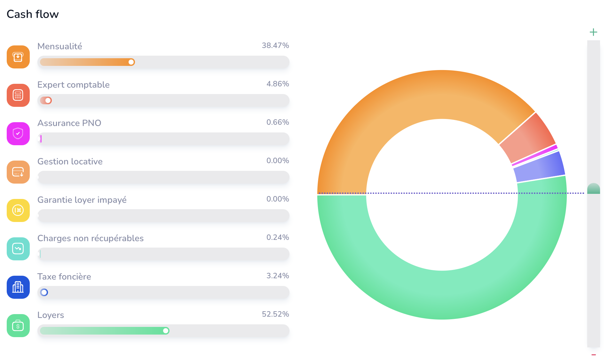Adjust the Mensualité slider handle
The image size is (609, 364).
coord(131,62)
